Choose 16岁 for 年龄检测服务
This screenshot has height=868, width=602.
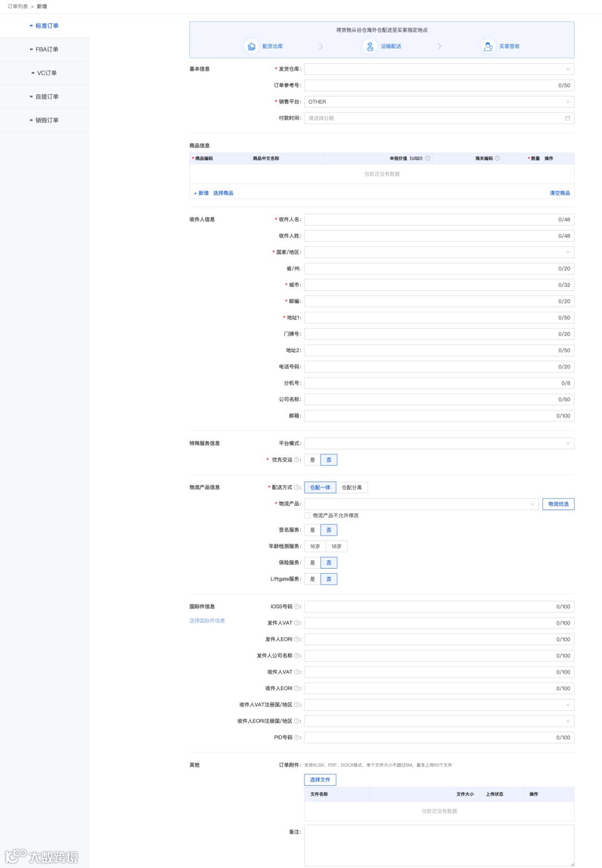click(315, 546)
